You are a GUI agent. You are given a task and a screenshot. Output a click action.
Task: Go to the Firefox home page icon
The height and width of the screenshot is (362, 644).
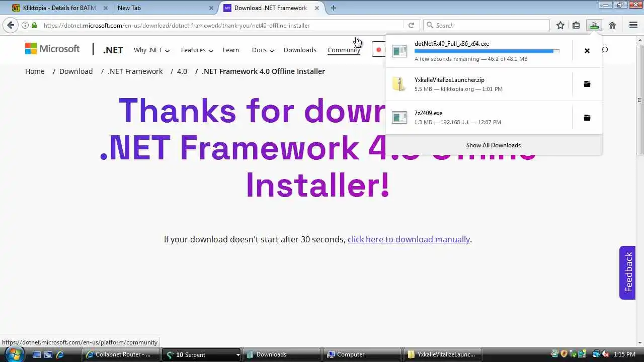[x=612, y=25]
